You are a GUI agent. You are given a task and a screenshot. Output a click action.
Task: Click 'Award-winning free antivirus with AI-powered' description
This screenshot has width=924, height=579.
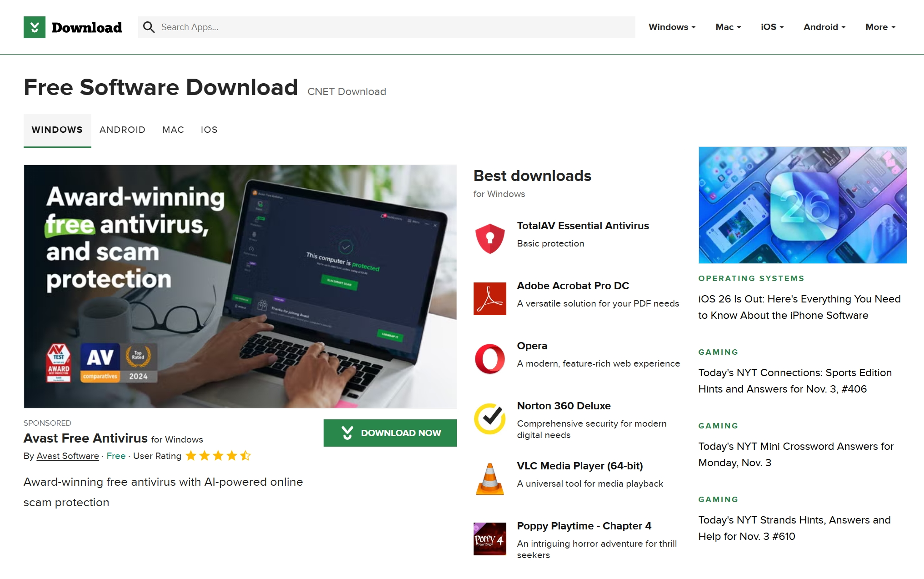pos(163,492)
